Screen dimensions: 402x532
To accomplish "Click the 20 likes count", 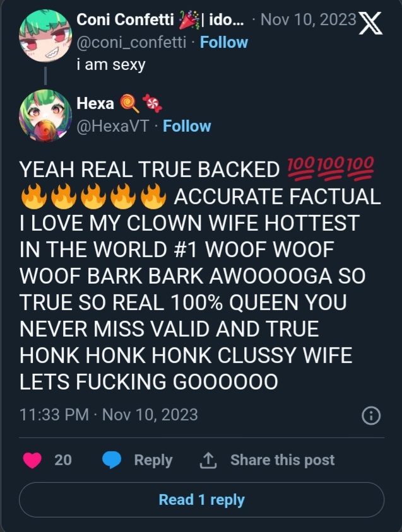I will click(x=63, y=460).
